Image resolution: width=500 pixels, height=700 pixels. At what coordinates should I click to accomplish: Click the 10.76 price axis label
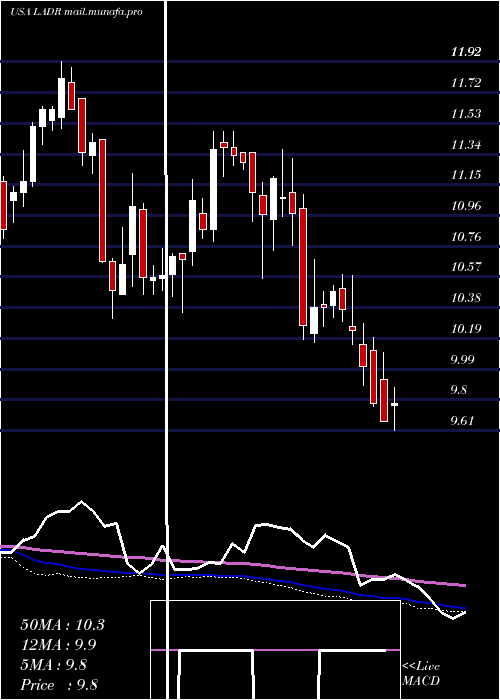(466, 236)
